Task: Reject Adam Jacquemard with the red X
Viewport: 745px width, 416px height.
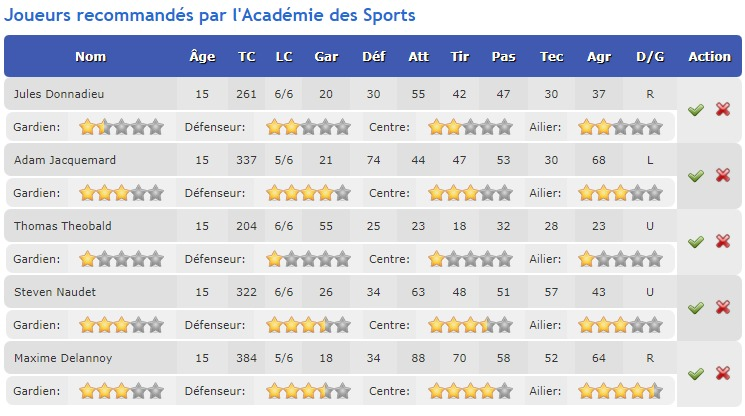Action: pyautogui.click(x=723, y=176)
